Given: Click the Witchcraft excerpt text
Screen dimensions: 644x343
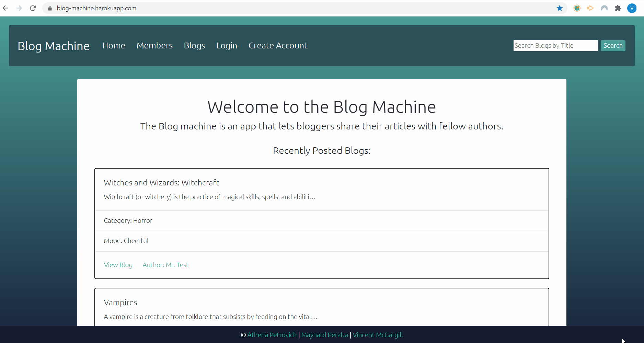Looking at the screenshot, I should [209, 197].
